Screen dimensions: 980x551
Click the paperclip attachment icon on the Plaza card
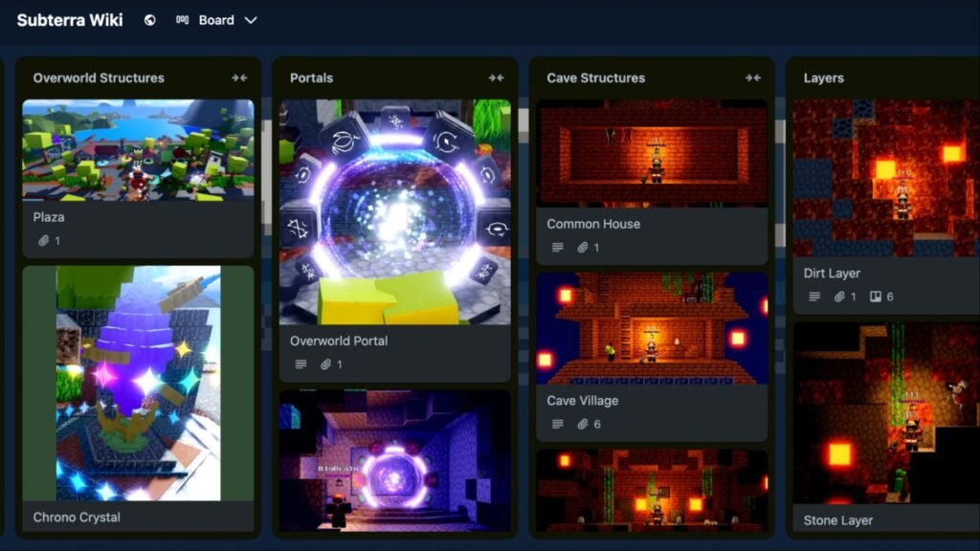[46, 240]
